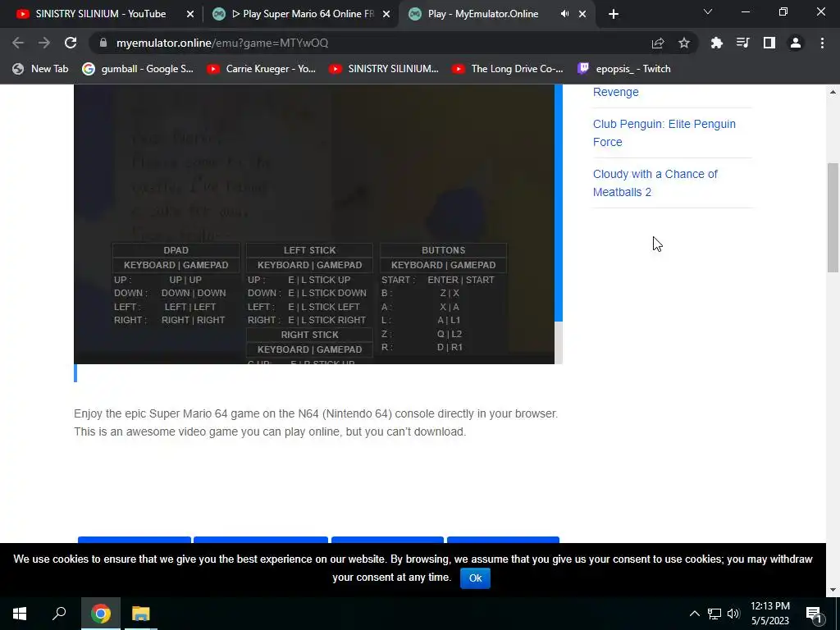Show hidden system tray icons
The height and width of the screenshot is (630, 840).
[694, 614]
